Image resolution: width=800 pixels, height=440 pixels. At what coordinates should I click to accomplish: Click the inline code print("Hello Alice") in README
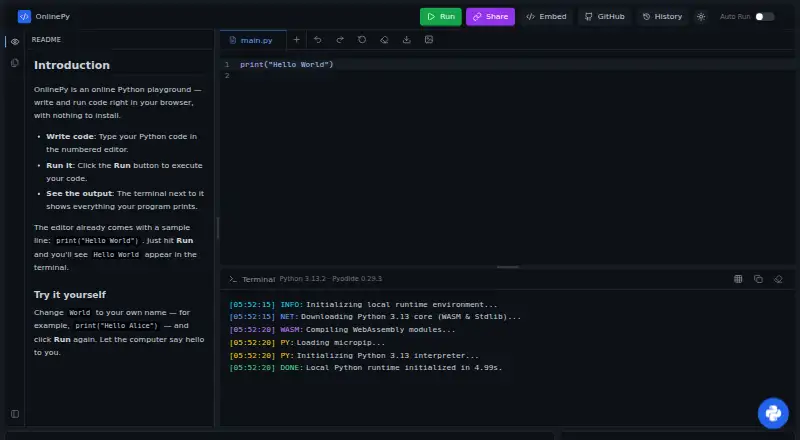click(x=117, y=326)
